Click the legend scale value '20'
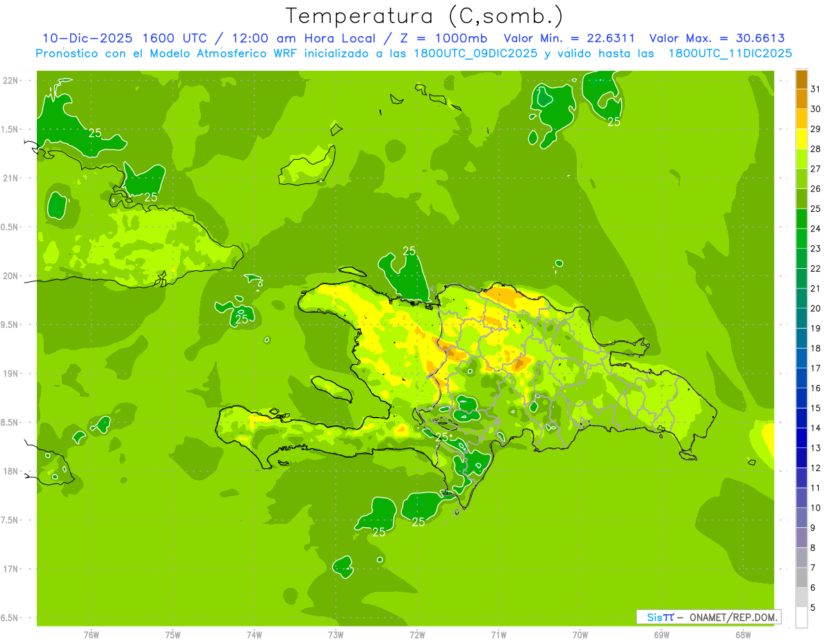834x644 pixels. tap(816, 308)
